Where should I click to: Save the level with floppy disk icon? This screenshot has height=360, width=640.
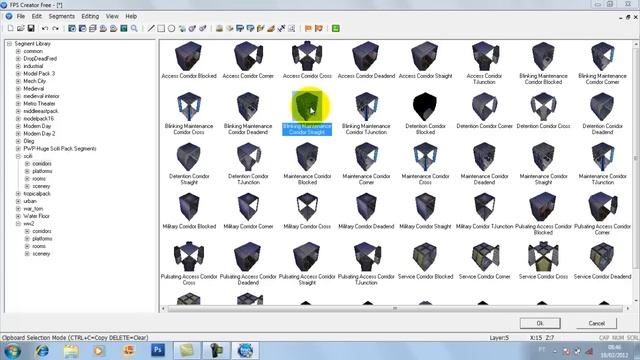(x=31, y=28)
